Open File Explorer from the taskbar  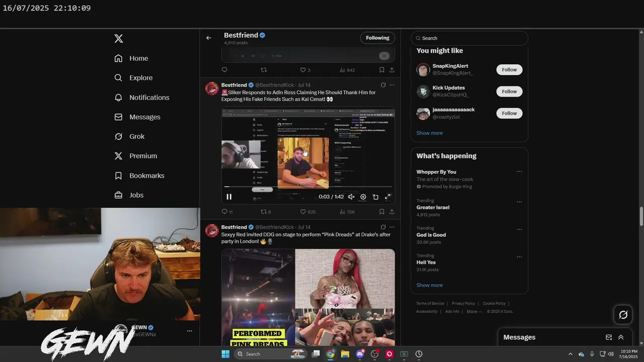[x=345, y=354]
